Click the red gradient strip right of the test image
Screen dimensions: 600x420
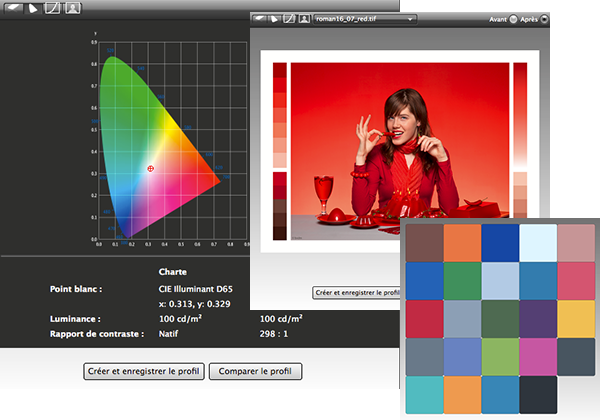pyautogui.click(x=520, y=115)
